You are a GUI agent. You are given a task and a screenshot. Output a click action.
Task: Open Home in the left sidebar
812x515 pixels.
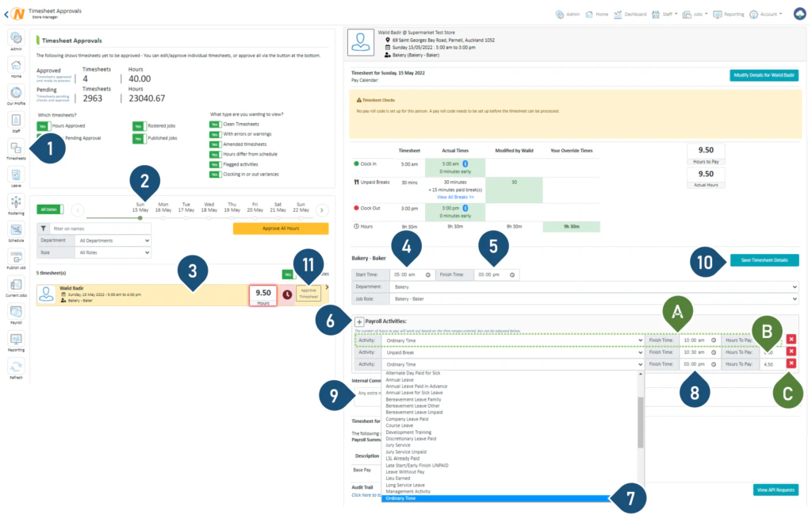pyautogui.click(x=16, y=66)
